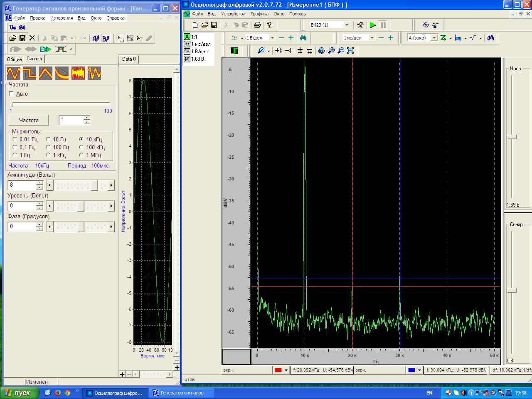The height and width of the screenshot is (399, 532).
Task: Click the open folder icon in generator toolbar
Action: [12, 38]
